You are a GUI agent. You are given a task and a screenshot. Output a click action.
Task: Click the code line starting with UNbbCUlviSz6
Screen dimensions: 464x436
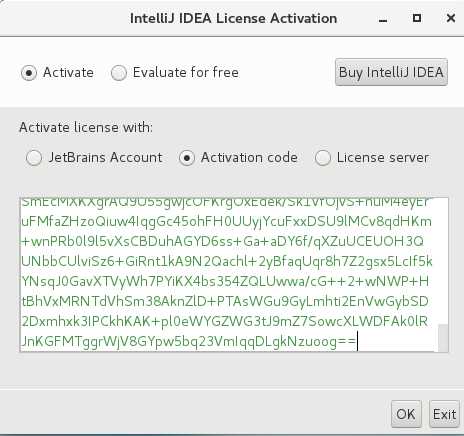click(227, 262)
